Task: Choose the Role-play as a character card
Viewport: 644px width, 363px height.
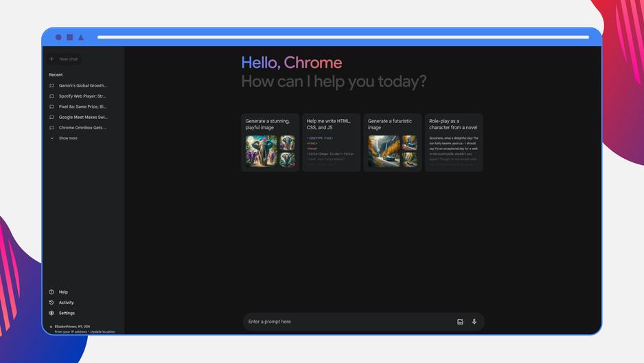Action: [454, 142]
